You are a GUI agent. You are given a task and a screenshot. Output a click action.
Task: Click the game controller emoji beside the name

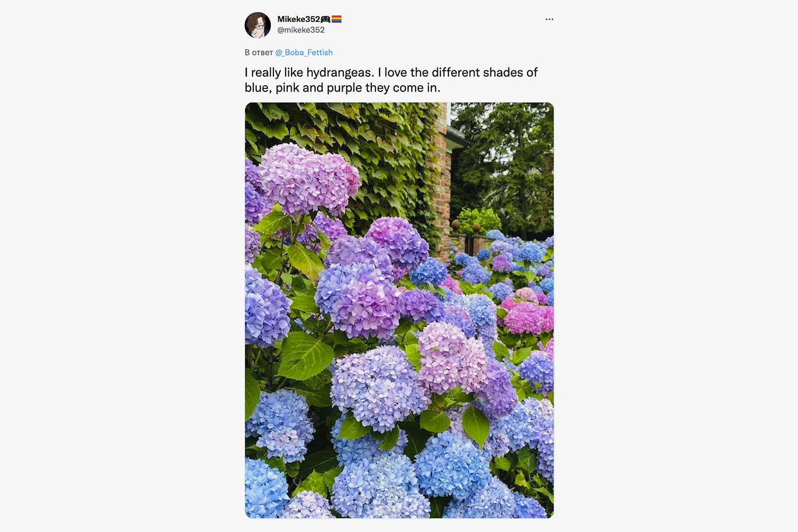tap(325, 19)
